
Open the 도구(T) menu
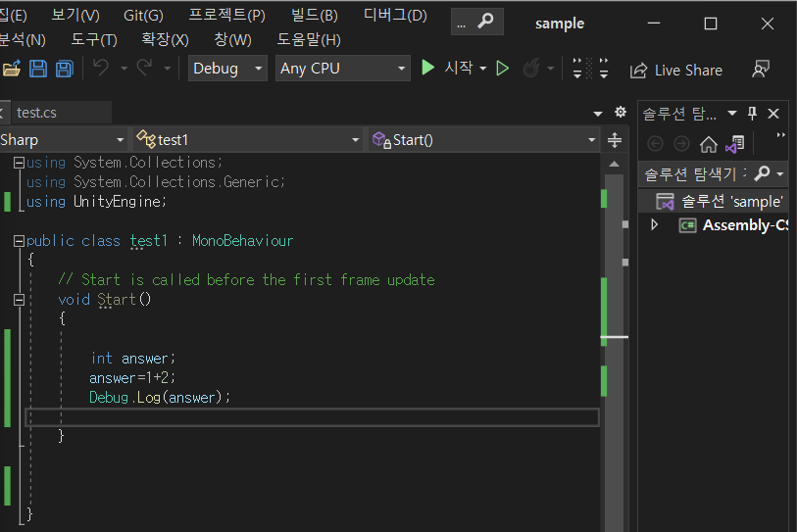94,39
